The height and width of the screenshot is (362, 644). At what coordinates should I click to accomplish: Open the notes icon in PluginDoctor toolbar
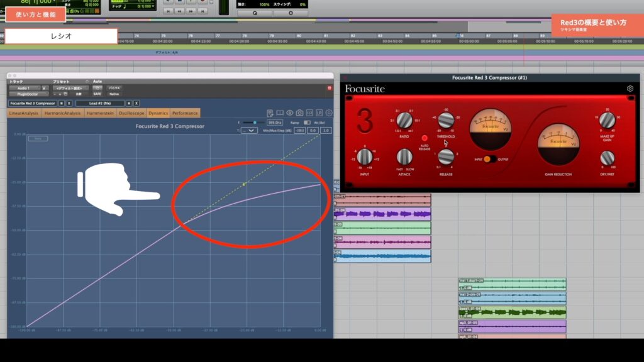270,113
